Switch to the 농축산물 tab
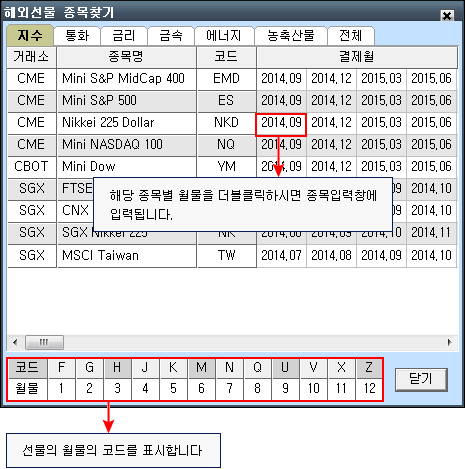Viewport: 465px width, 469px height. tap(291, 35)
